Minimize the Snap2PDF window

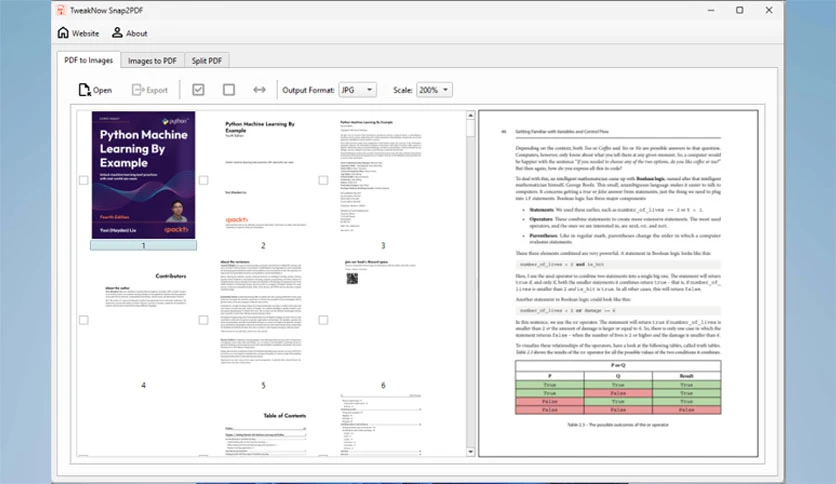[x=711, y=10]
